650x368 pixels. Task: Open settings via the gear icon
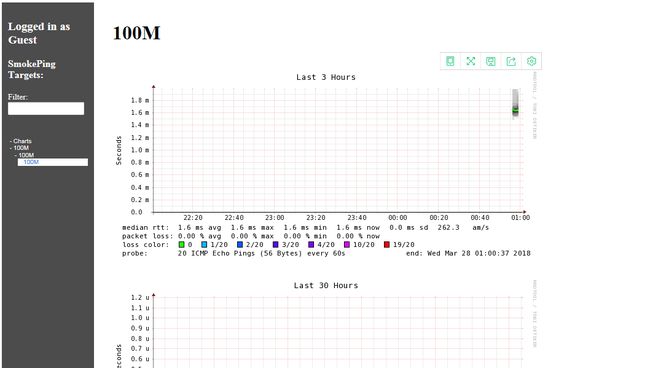(531, 61)
